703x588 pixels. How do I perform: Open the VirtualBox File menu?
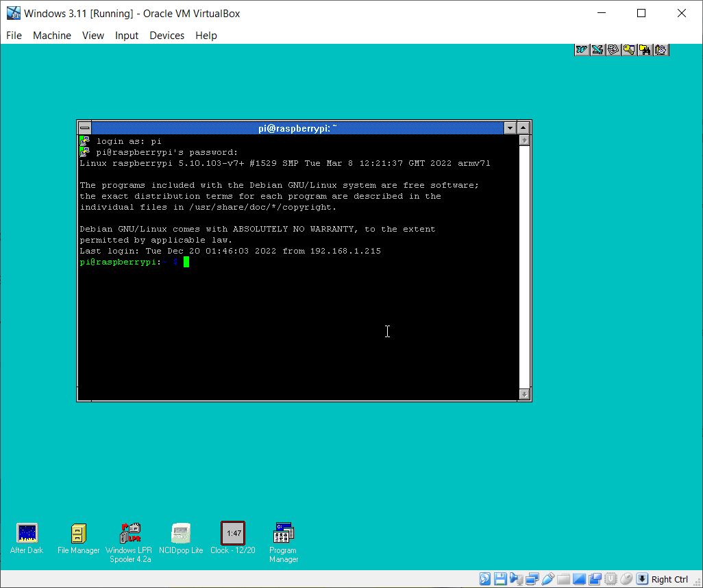pos(14,36)
